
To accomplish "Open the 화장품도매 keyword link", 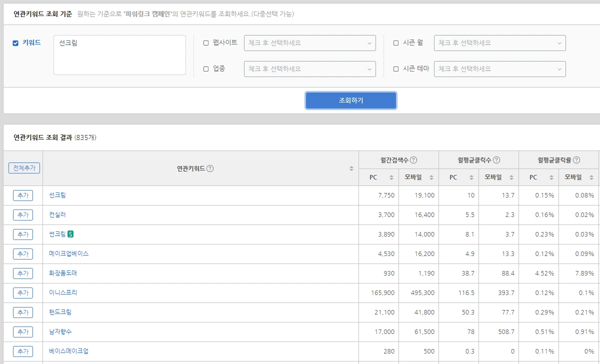I will pyautogui.click(x=63, y=273).
